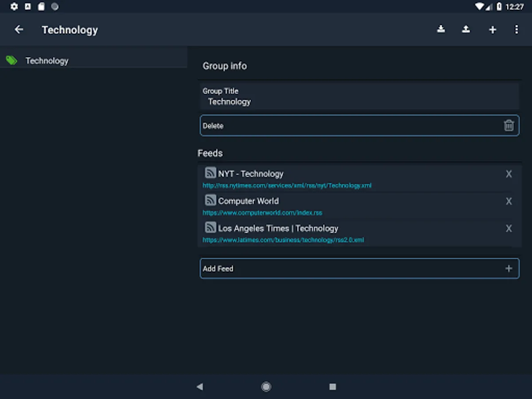Click the trash can icon
Image resolution: width=532 pixels, height=399 pixels.
coord(509,125)
